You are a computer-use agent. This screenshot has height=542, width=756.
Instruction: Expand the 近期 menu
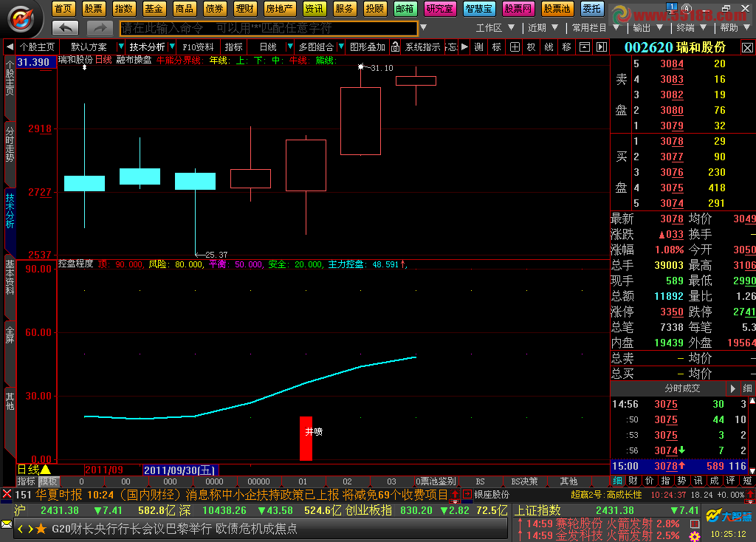[x=543, y=28]
